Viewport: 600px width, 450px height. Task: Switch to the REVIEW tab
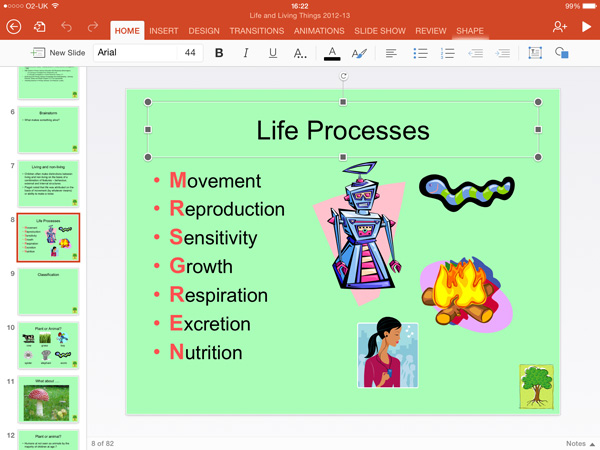pyautogui.click(x=431, y=31)
